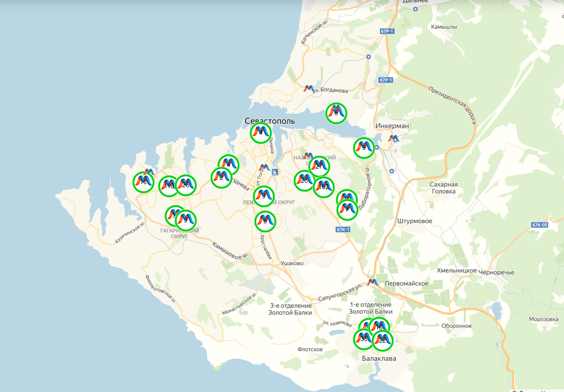Click the marker numbered 26 near Gagarinsky district

[185, 185]
